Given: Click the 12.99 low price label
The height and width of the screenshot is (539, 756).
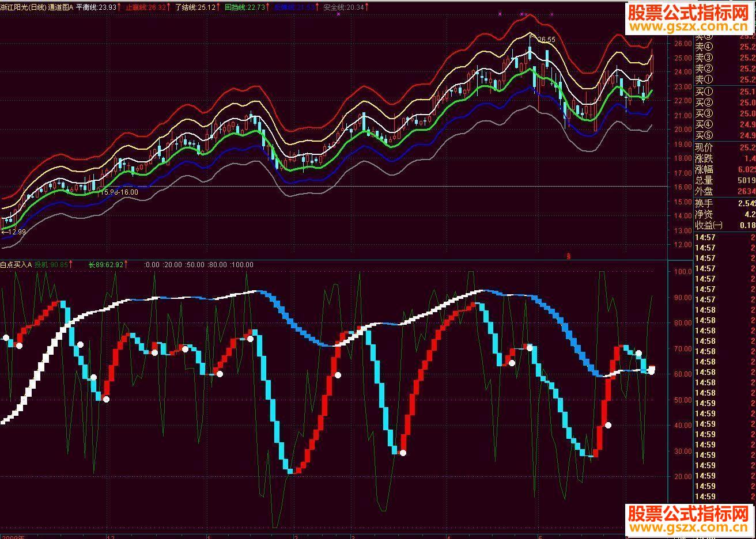Looking at the screenshot, I should pos(16,231).
